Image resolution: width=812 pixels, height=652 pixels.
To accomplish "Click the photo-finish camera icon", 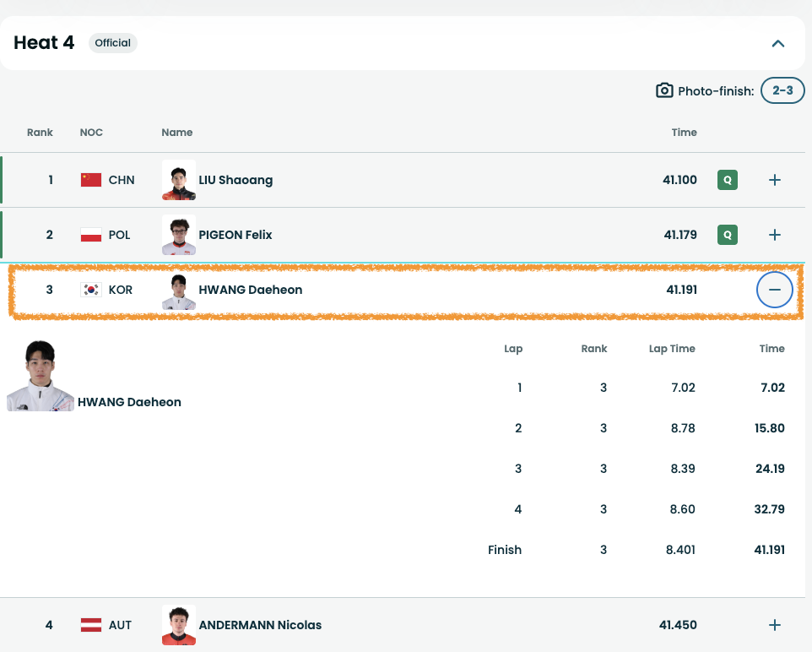I will 664,90.
